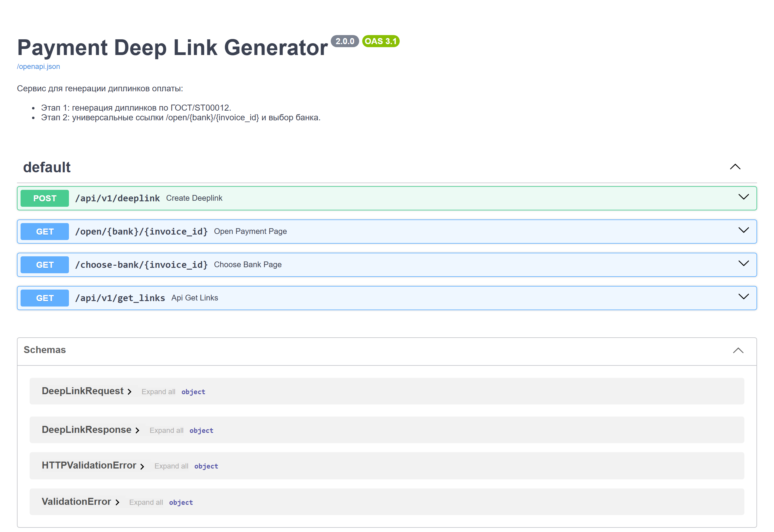Open the /api/v1/get_links endpoint path

point(120,298)
